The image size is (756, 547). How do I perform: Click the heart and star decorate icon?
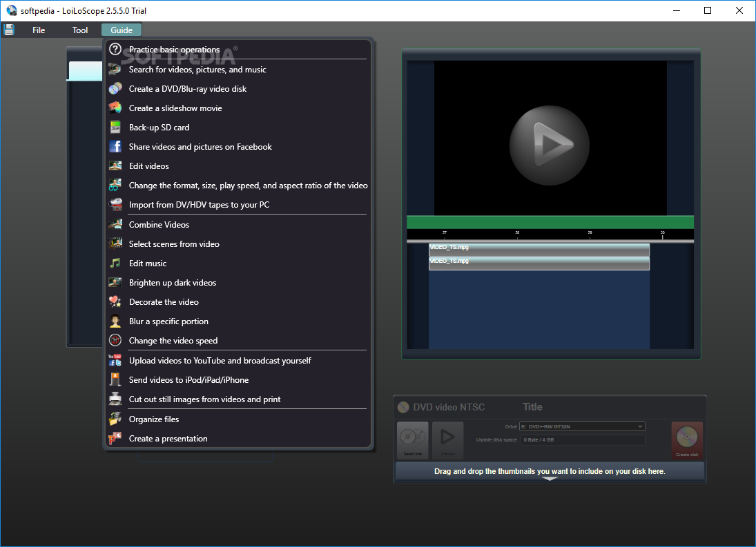pos(115,301)
